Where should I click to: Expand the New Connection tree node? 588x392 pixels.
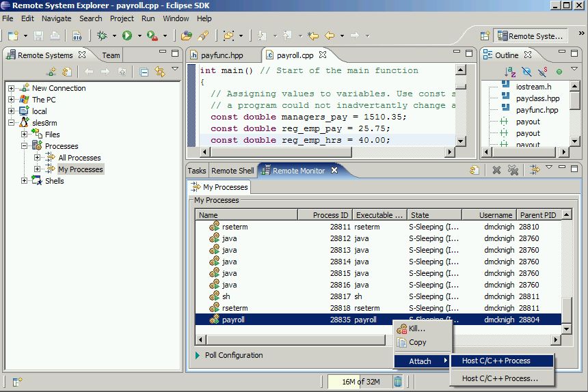click(x=11, y=88)
